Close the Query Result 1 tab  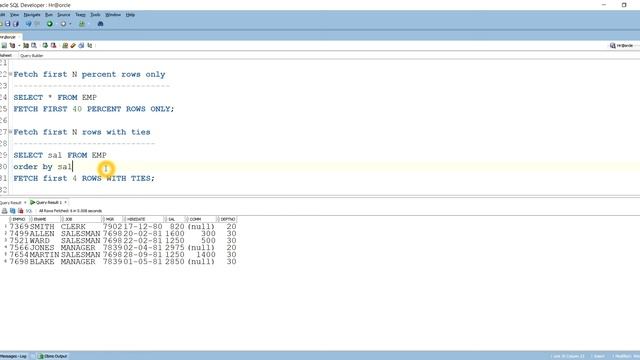click(x=65, y=202)
